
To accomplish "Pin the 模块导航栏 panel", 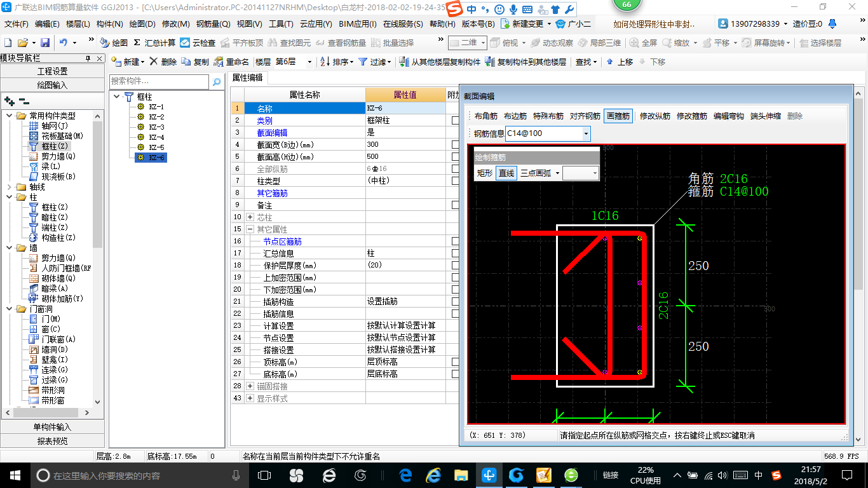I will (88, 58).
